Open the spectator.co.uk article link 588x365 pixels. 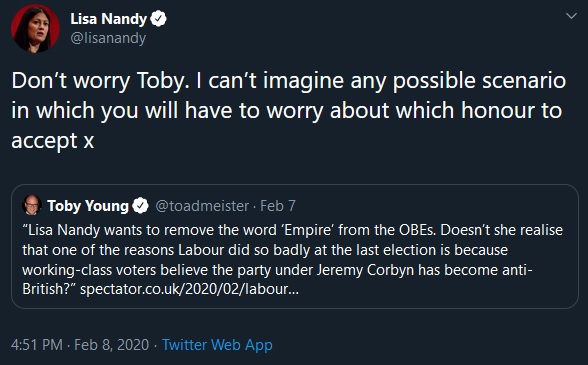[x=189, y=289]
